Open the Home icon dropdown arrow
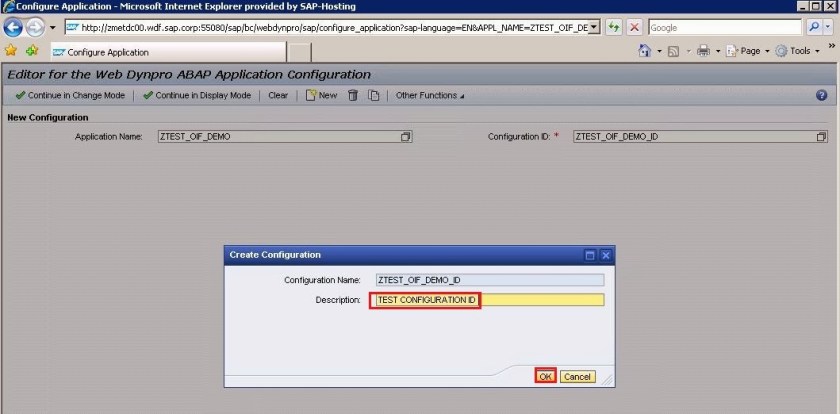Screen dimensions: 840x414 coord(659,51)
